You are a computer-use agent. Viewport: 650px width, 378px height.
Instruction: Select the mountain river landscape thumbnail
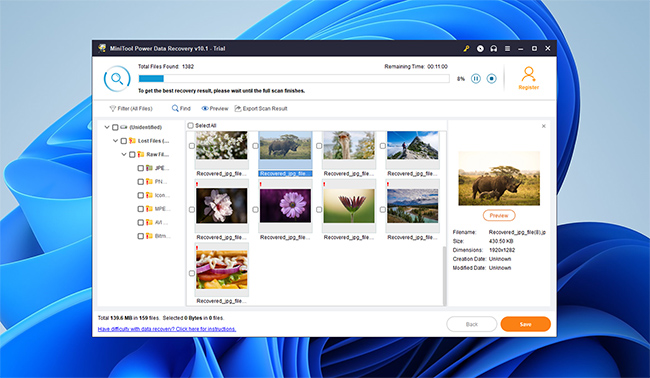point(412,206)
